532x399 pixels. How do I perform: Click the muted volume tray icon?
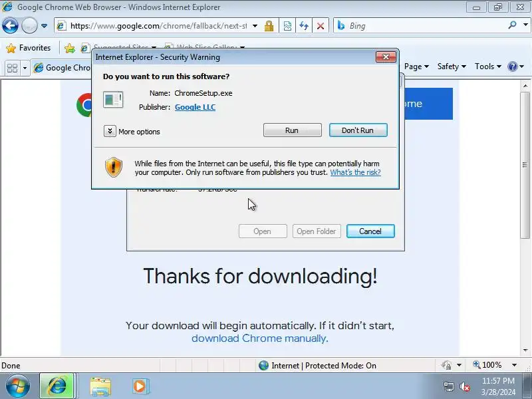tap(464, 386)
